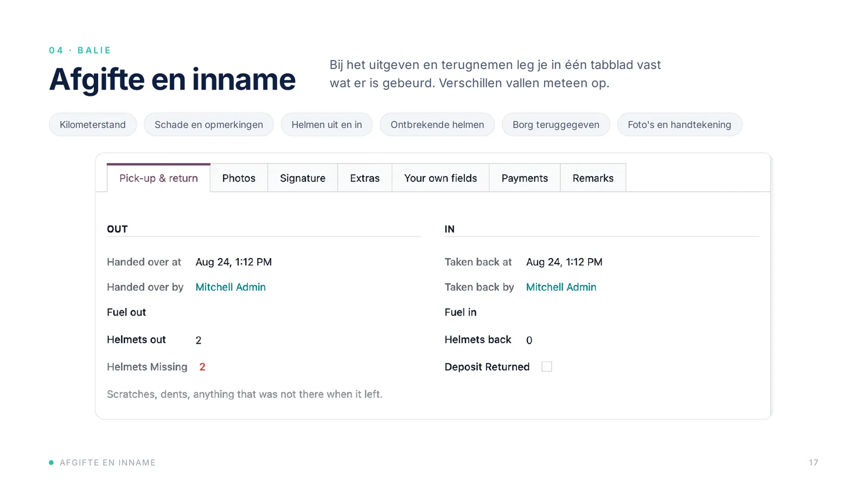The width and height of the screenshot is (868, 488).
Task: Click the Afgifte en inname slide title
Action: [173, 80]
